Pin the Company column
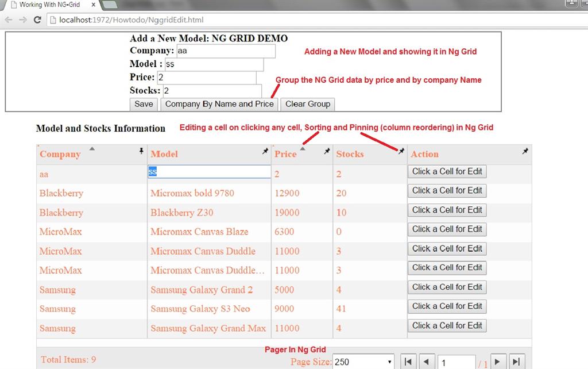Image resolution: width=588 pixels, height=369 pixels. [x=141, y=151]
